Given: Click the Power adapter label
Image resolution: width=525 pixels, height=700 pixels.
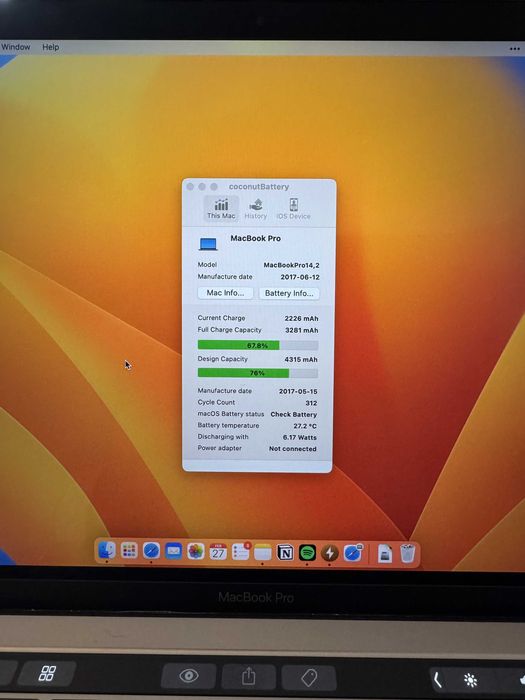Looking at the screenshot, I should [x=220, y=448].
